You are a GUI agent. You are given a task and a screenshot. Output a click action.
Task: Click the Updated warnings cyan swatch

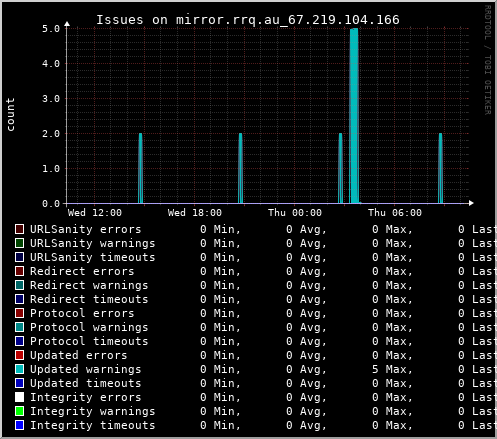coord(20,369)
